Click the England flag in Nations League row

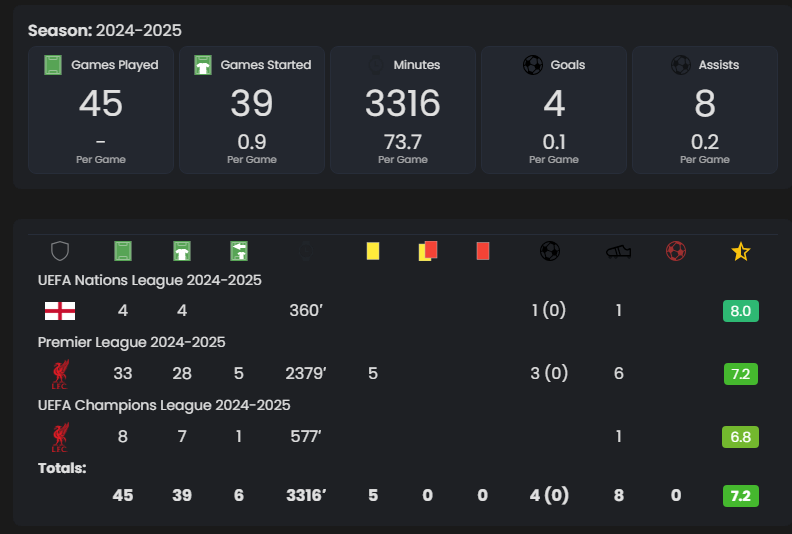[x=60, y=311]
